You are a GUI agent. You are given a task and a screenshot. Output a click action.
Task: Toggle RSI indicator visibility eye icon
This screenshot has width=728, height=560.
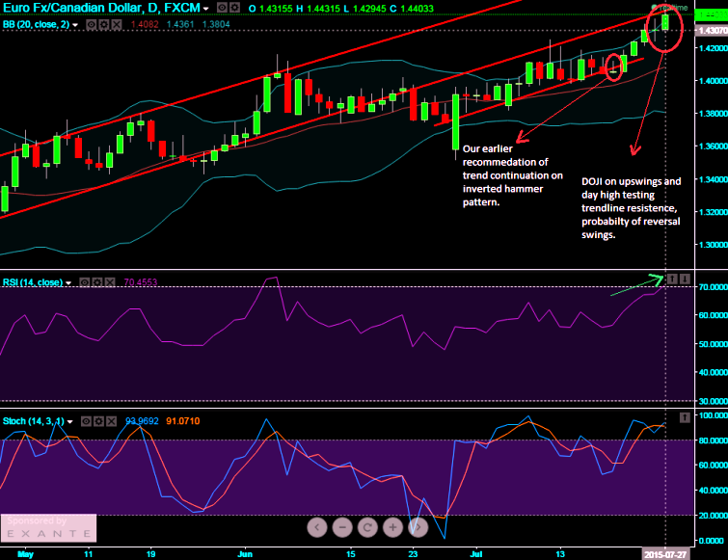tap(85, 282)
